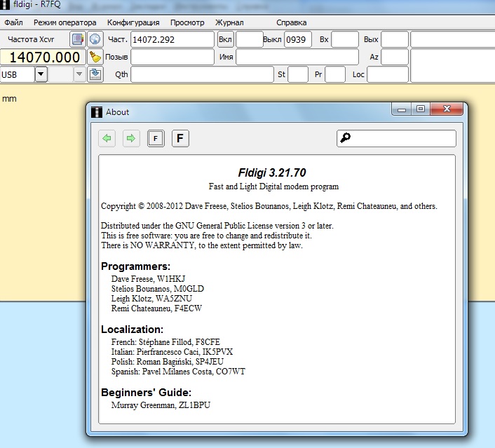Click the save QSO log icon
Image resolution: width=495 pixels, height=448 pixels.
95,74
